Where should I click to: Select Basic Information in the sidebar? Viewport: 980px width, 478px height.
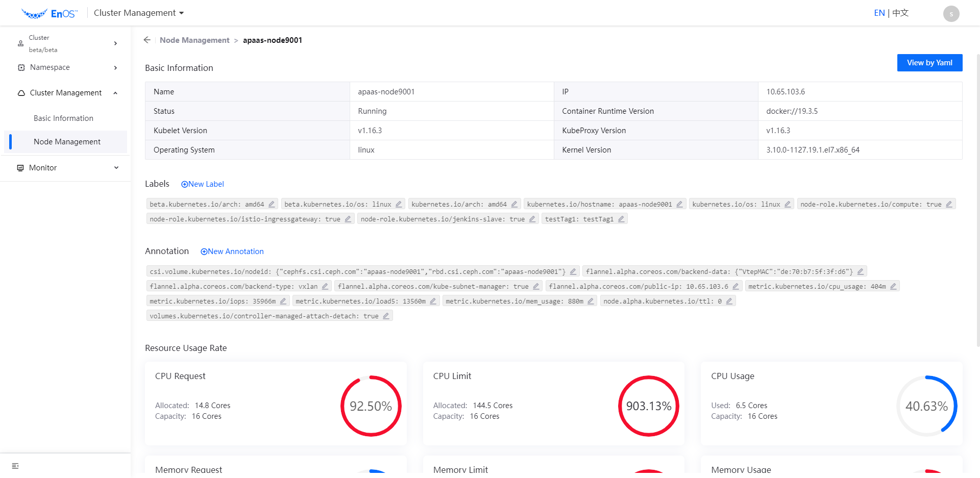[63, 118]
